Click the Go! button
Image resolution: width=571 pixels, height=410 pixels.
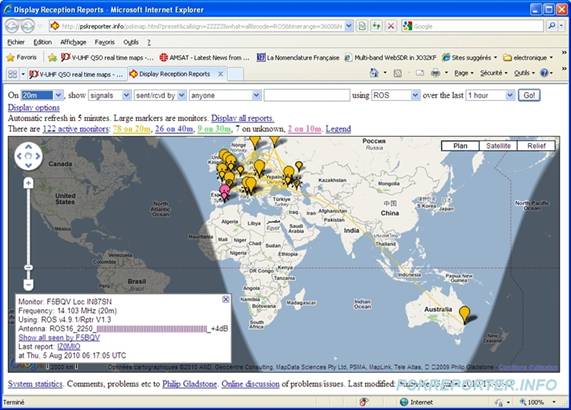529,95
